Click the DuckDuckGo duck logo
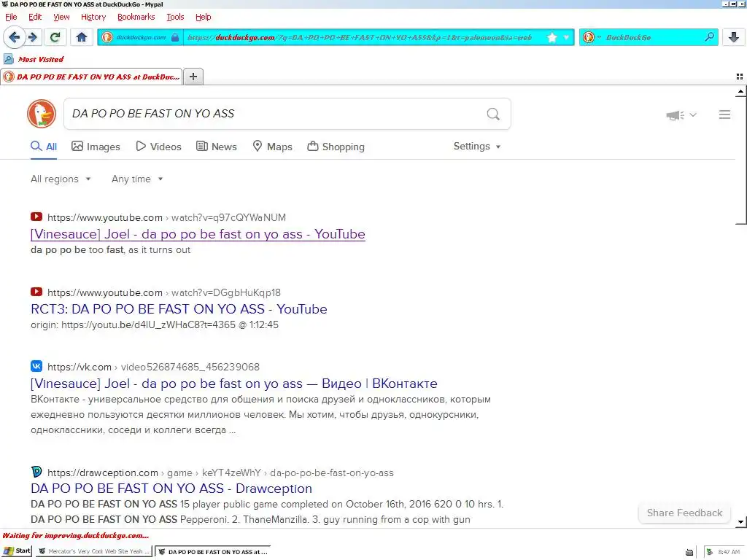The height and width of the screenshot is (560, 747). [x=42, y=114]
